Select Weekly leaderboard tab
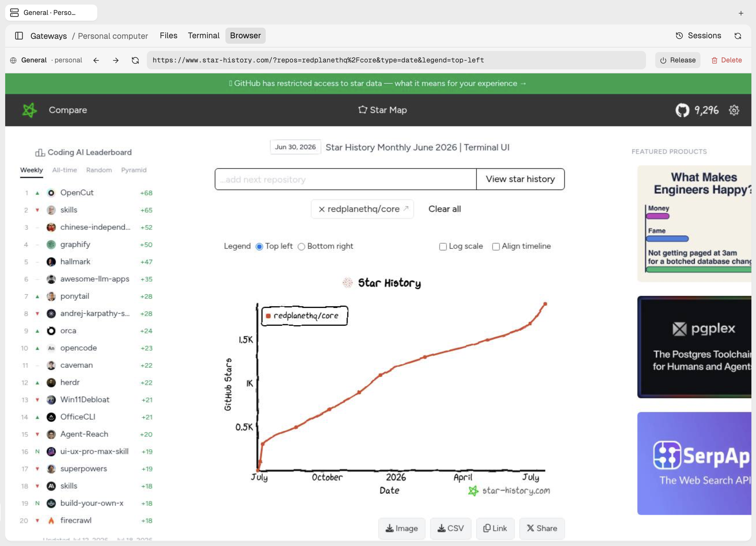This screenshot has height=546, width=756. click(x=31, y=170)
